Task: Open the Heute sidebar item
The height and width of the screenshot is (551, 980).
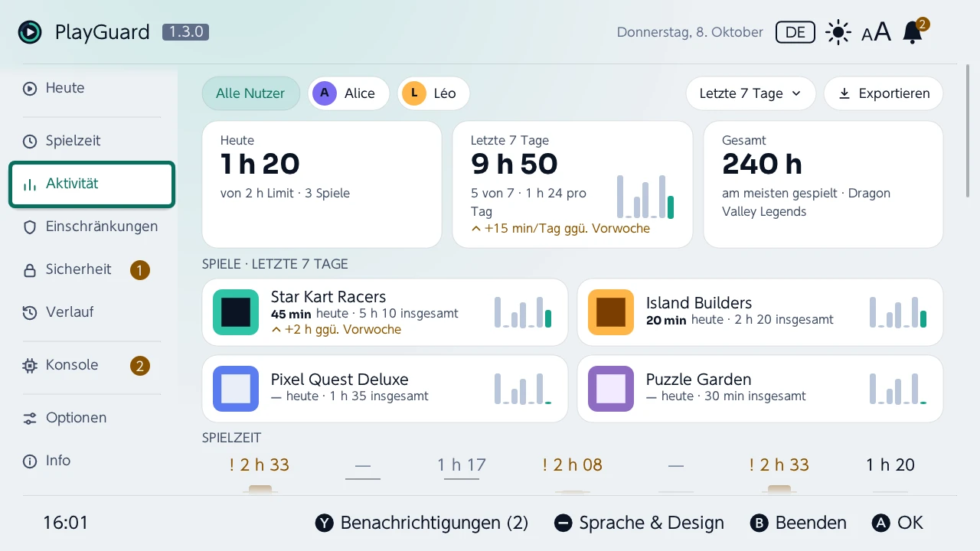Action: pos(92,88)
